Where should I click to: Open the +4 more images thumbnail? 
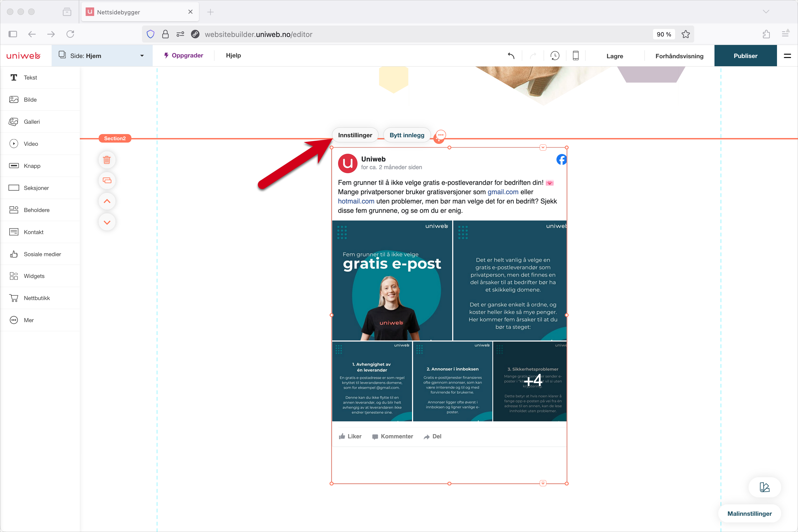pos(530,381)
